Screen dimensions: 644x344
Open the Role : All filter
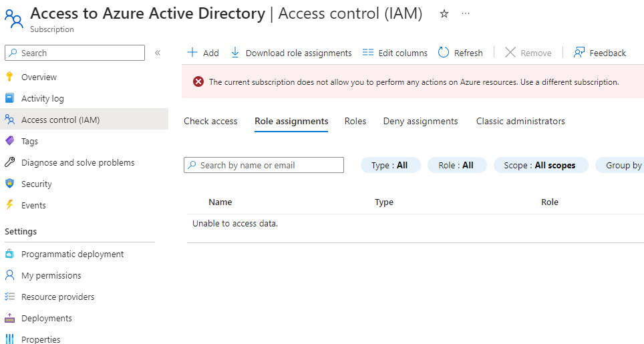click(x=457, y=165)
